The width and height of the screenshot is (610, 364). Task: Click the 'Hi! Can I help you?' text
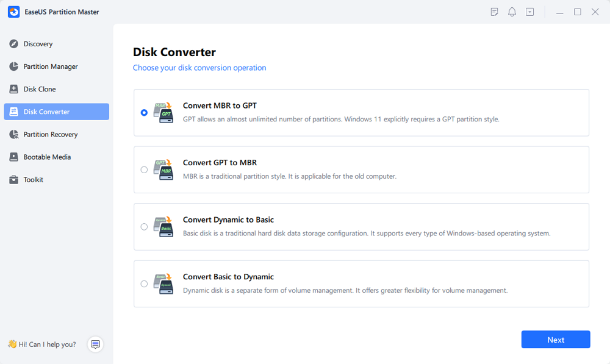47,344
